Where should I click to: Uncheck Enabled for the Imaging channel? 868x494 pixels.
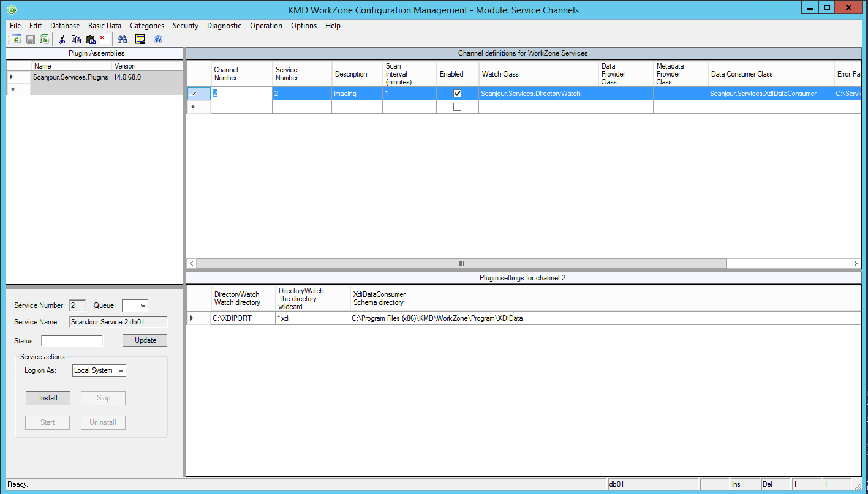coord(457,94)
